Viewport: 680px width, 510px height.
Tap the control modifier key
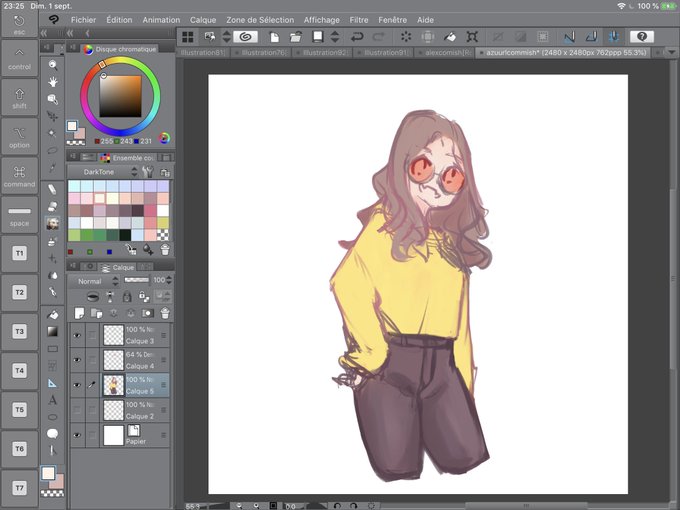pyautogui.click(x=19, y=58)
